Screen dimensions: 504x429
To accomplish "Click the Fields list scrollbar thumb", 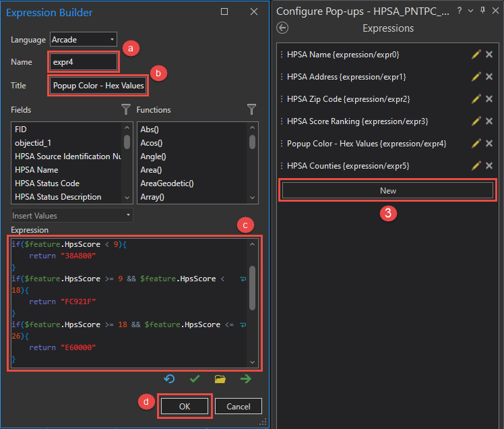I will coord(127,142).
